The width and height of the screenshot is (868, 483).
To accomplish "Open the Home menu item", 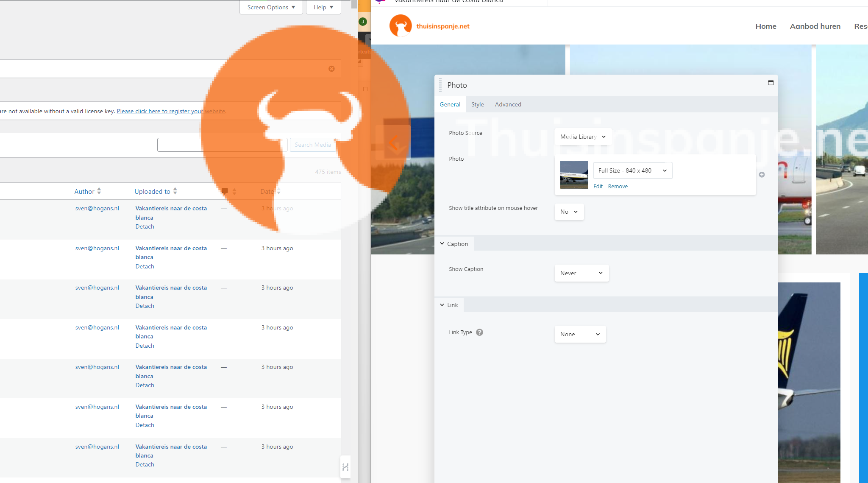I will click(766, 26).
